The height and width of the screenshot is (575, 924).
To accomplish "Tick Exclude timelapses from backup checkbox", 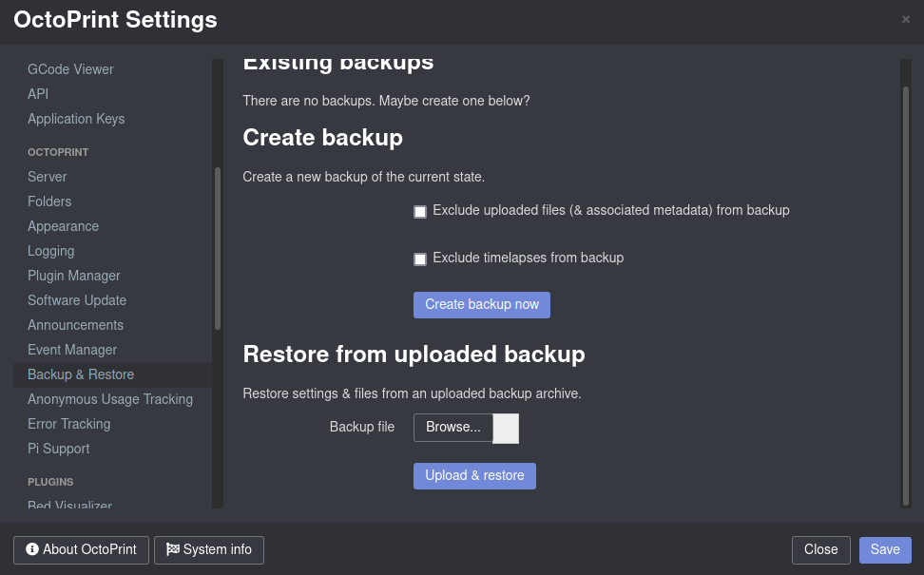I will pyautogui.click(x=420, y=259).
